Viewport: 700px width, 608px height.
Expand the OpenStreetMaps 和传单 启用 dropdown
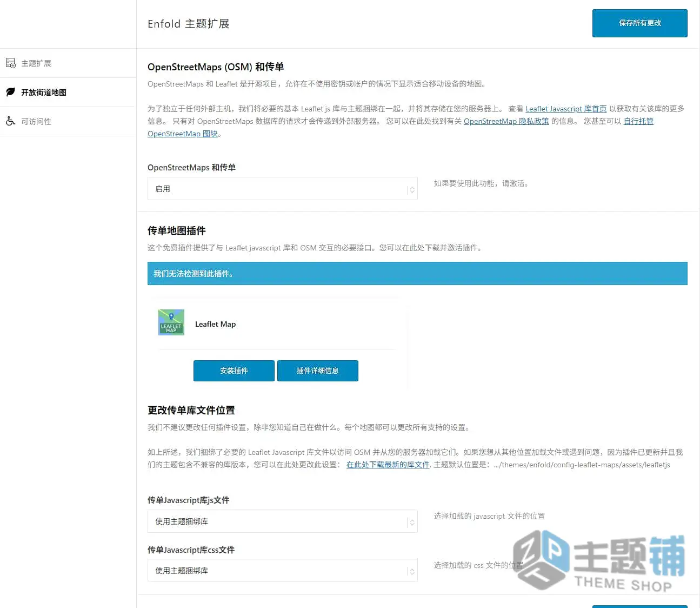[283, 189]
